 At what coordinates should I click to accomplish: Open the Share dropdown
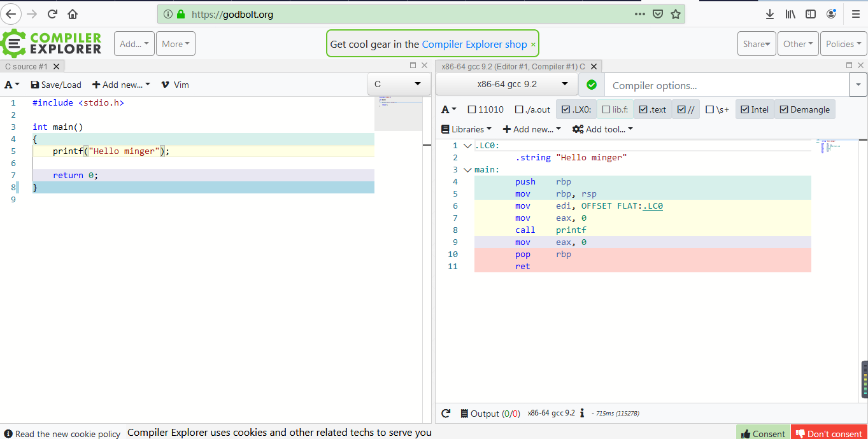(x=757, y=44)
